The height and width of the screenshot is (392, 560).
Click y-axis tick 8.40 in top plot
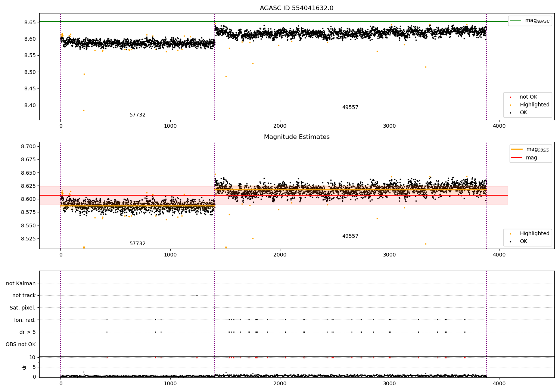click(30, 105)
